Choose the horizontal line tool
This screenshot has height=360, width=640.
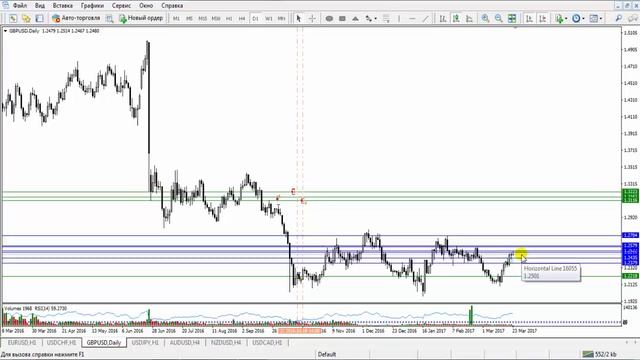pos(412,18)
